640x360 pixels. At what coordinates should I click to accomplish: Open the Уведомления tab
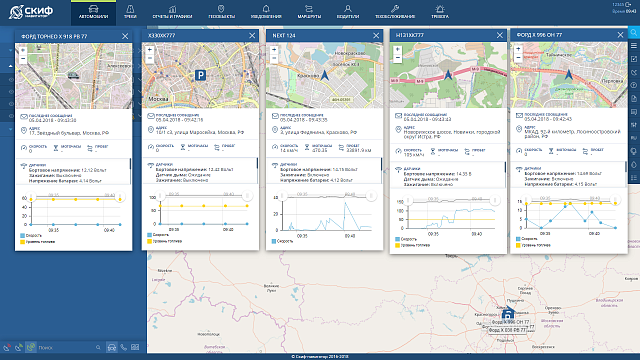tap(266, 12)
